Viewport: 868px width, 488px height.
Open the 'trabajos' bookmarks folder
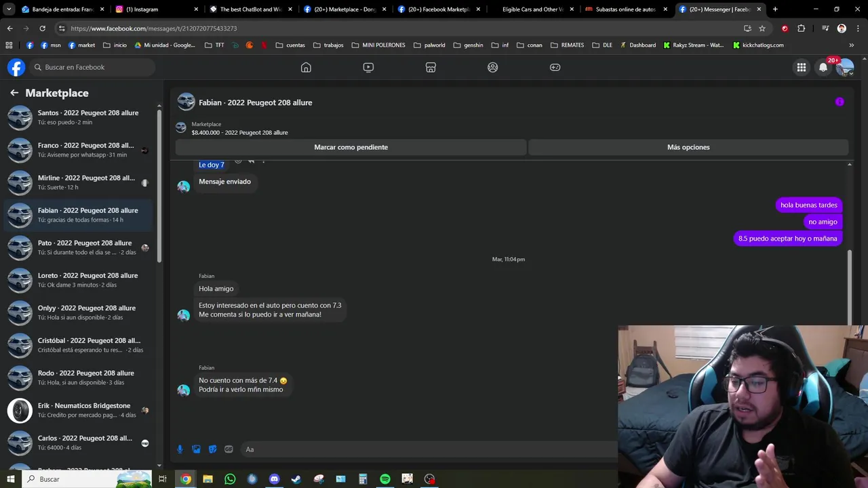point(328,45)
